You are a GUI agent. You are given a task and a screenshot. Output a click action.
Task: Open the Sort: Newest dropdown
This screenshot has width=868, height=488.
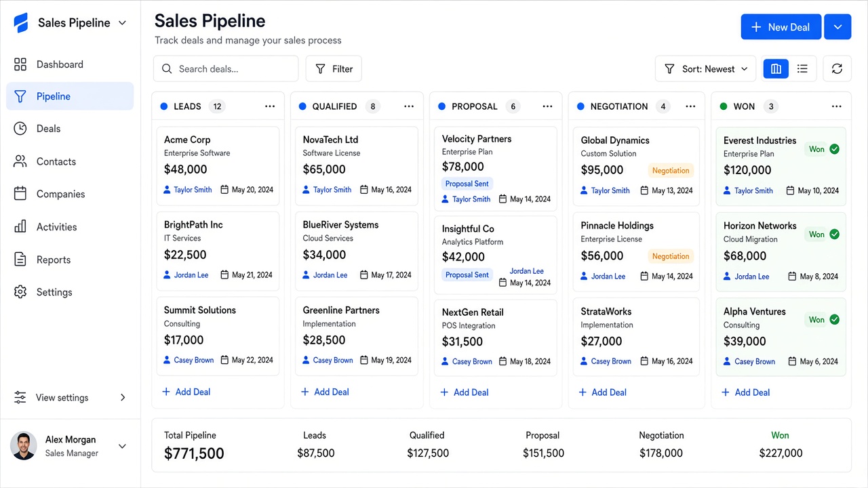(705, 68)
